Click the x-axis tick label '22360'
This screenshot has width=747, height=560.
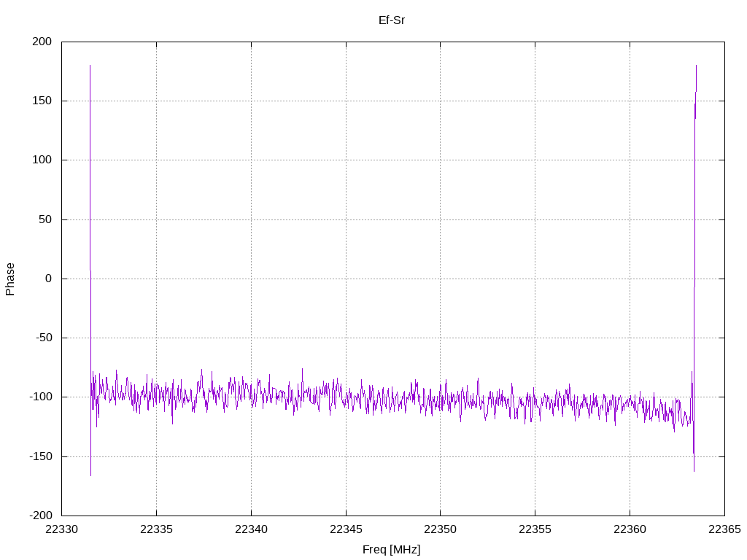click(630, 529)
